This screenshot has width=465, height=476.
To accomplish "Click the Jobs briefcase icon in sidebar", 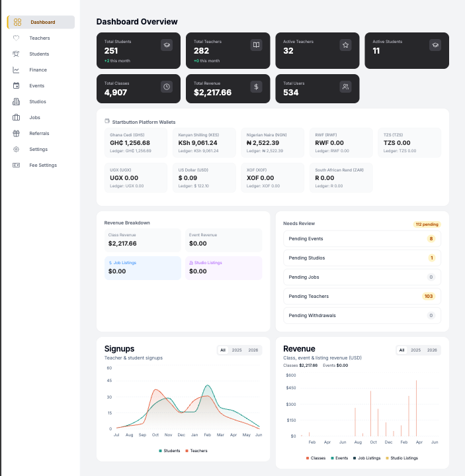I will [x=16, y=117].
